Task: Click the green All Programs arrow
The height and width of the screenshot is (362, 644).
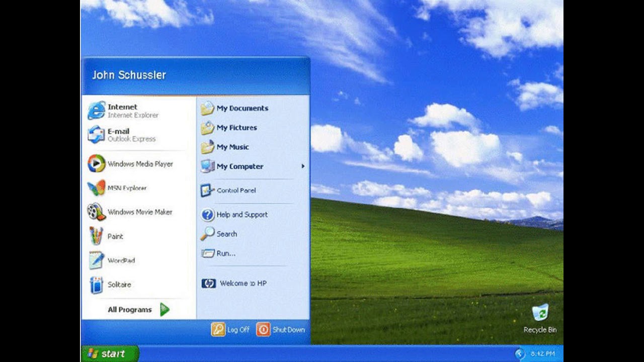Action: tap(165, 310)
